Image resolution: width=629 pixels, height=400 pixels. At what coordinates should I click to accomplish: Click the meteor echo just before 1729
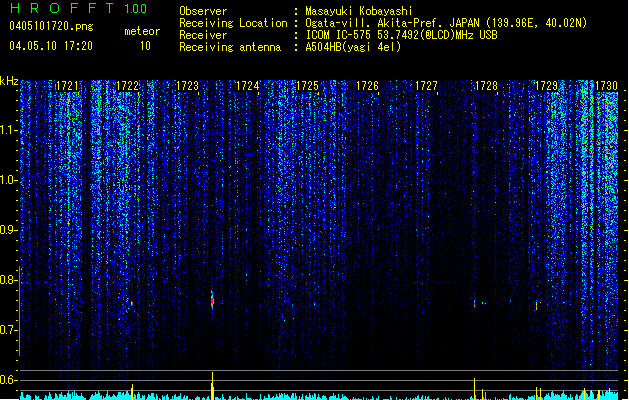[536, 305]
